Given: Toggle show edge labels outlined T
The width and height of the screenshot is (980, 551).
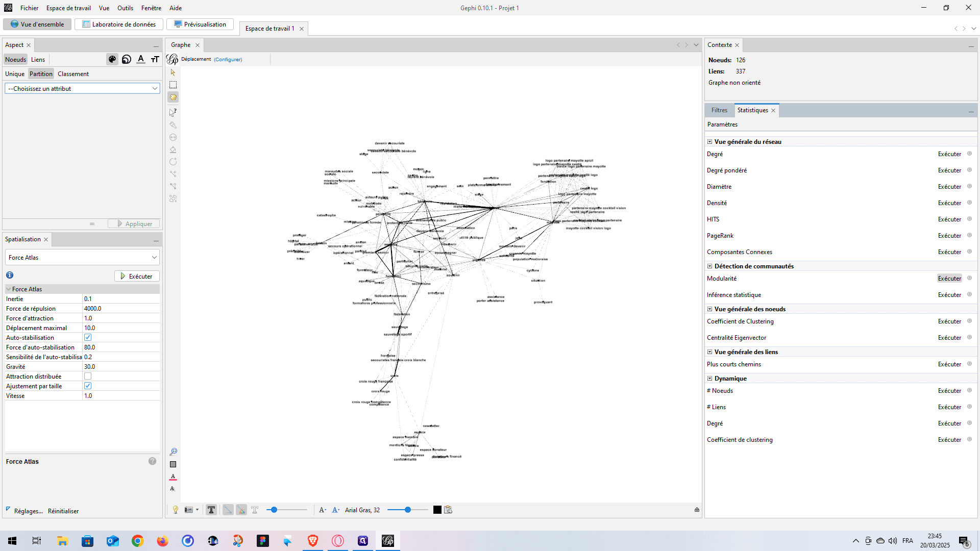Looking at the screenshot, I should pos(255,510).
